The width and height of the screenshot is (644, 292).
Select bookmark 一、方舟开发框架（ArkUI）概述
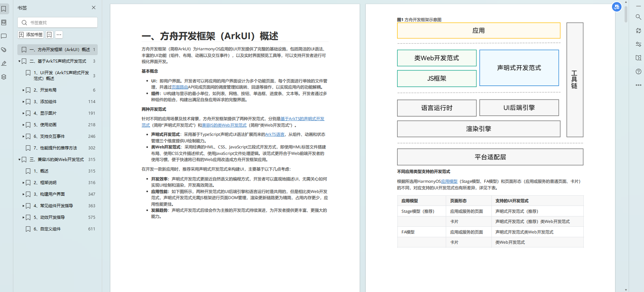coord(58,50)
